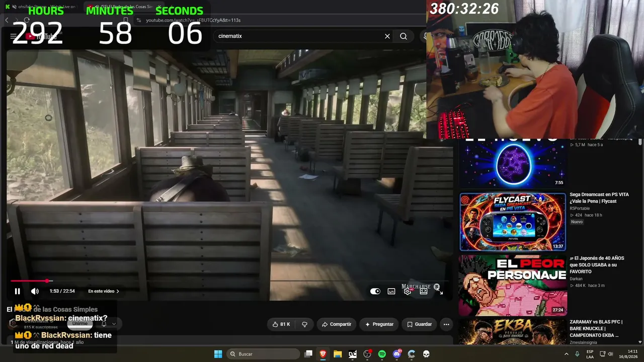Viewport: 644px width, 362px height.
Task: Open File Explorer from the taskbar
Action: pos(338,354)
